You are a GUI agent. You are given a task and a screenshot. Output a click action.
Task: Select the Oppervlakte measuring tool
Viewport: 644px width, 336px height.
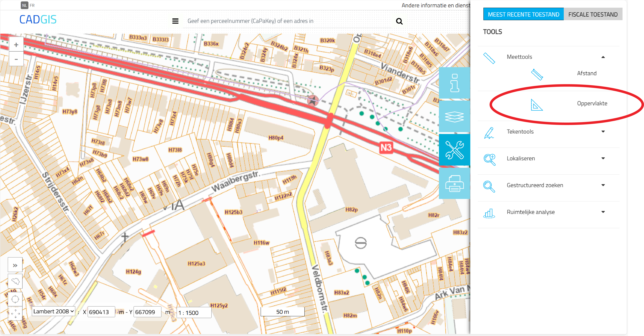click(592, 103)
